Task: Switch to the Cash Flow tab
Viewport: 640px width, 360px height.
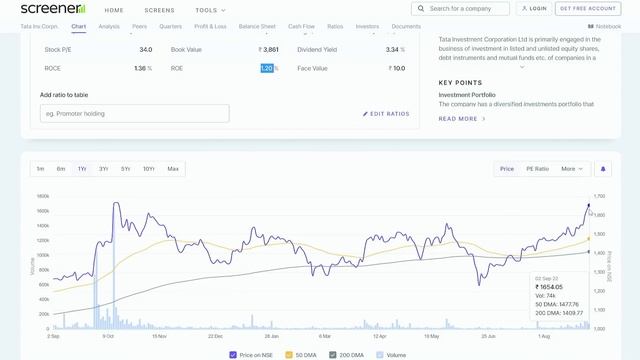Action: pyautogui.click(x=301, y=27)
